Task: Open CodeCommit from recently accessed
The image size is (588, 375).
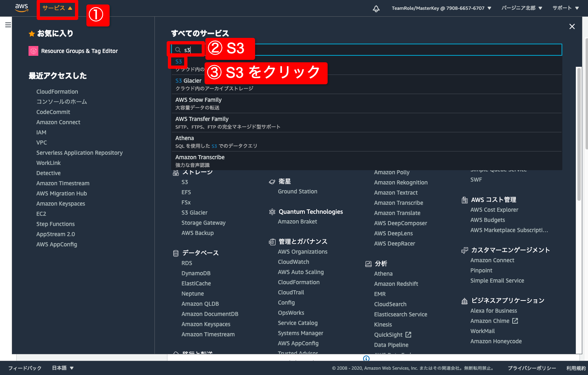Action: (x=53, y=112)
